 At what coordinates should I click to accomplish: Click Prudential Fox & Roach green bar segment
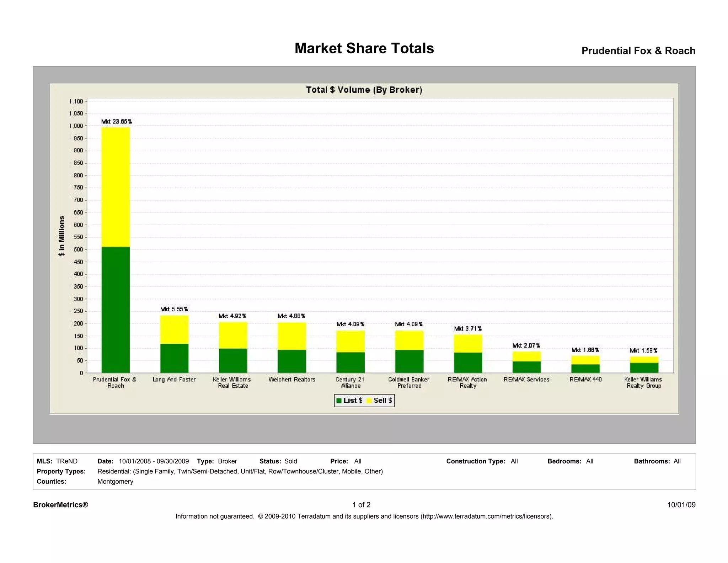(116, 309)
